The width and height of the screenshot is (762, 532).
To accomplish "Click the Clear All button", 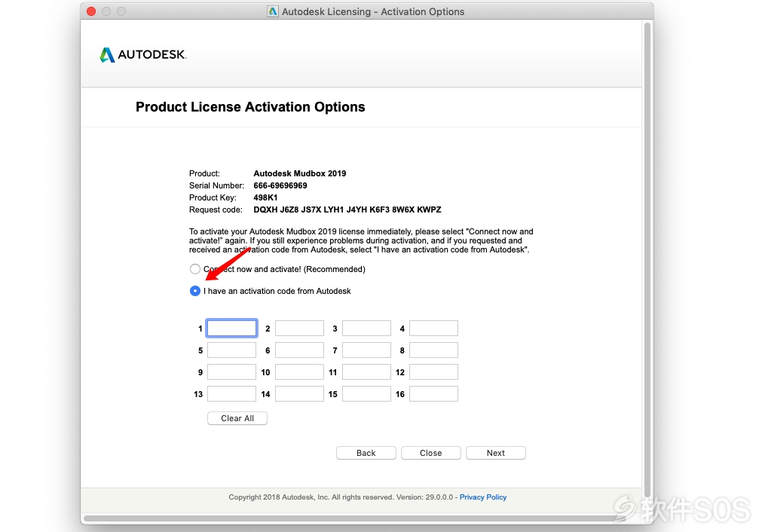I will click(x=237, y=418).
